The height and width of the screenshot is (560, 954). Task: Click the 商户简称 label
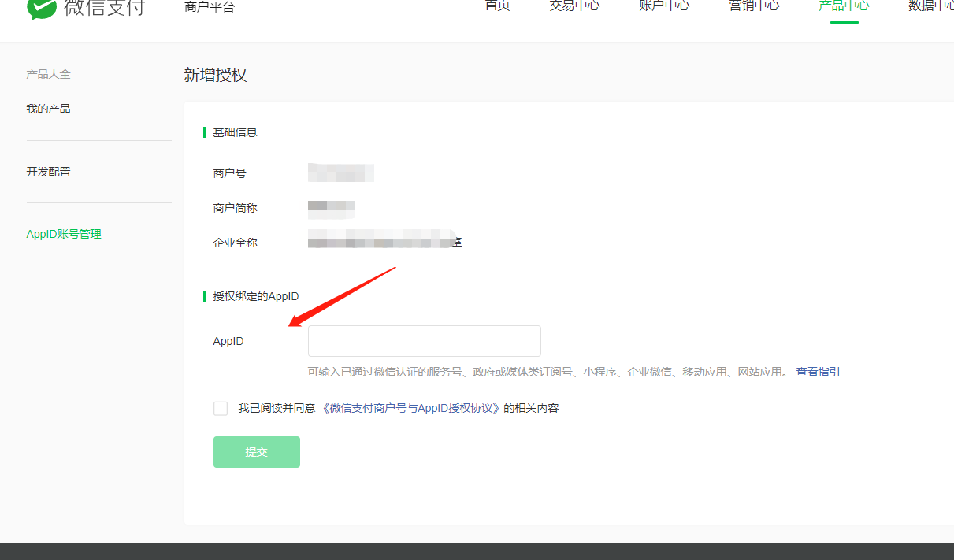coord(235,208)
